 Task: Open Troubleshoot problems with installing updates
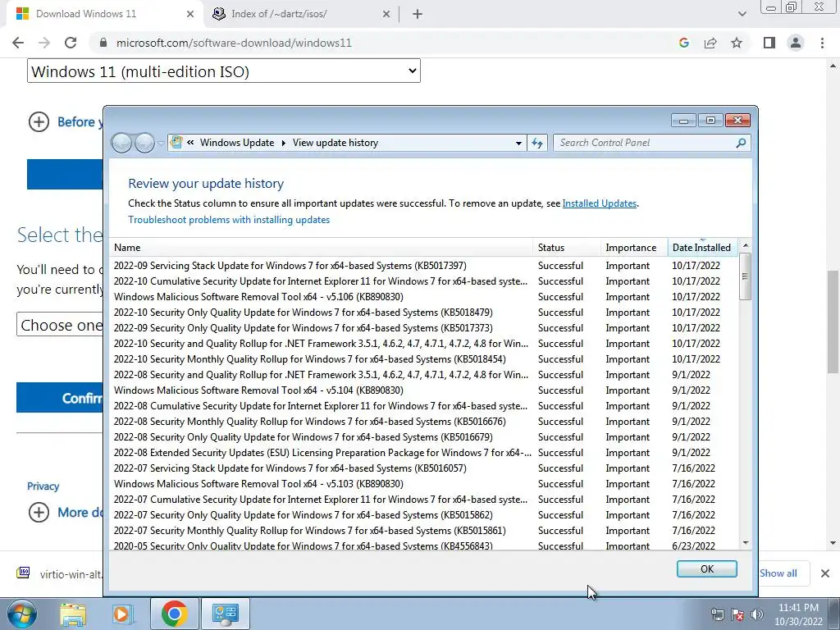229,220
